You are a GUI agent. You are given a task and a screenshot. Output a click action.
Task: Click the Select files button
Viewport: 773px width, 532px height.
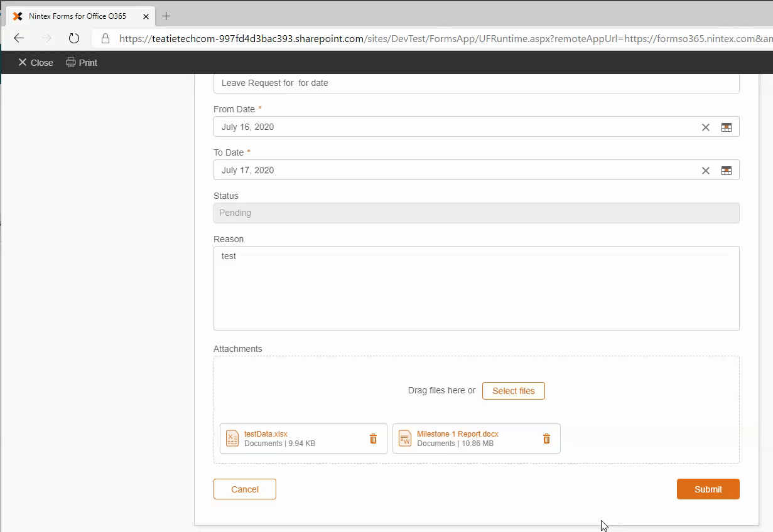click(x=514, y=391)
